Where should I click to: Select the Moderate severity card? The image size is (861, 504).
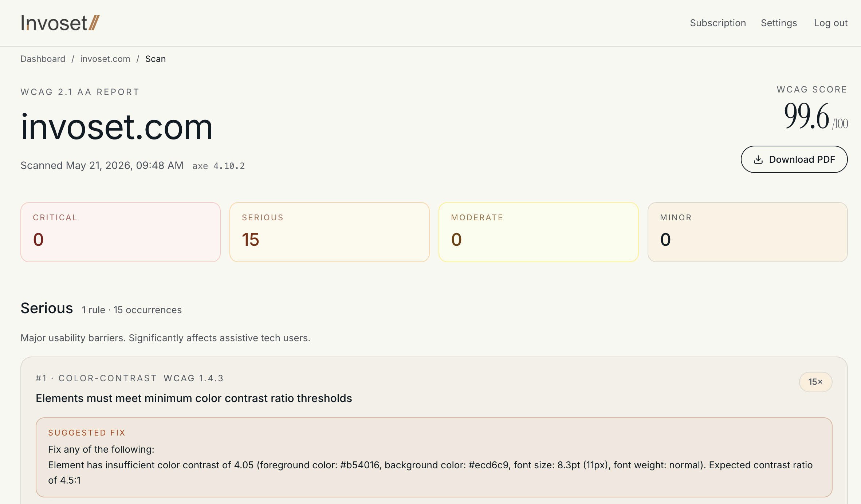(x=539, y=232)
